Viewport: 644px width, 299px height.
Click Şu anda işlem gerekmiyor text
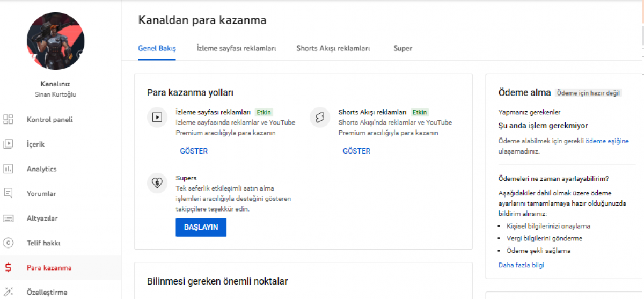coord(543,126)
